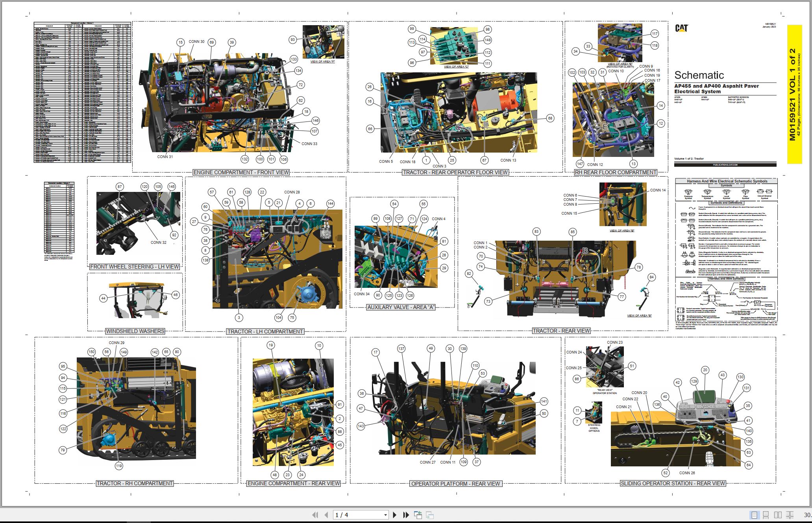Click callout number 119 in RH compartment view
Viewport: 812px width, 523px height.
point(119,466)
